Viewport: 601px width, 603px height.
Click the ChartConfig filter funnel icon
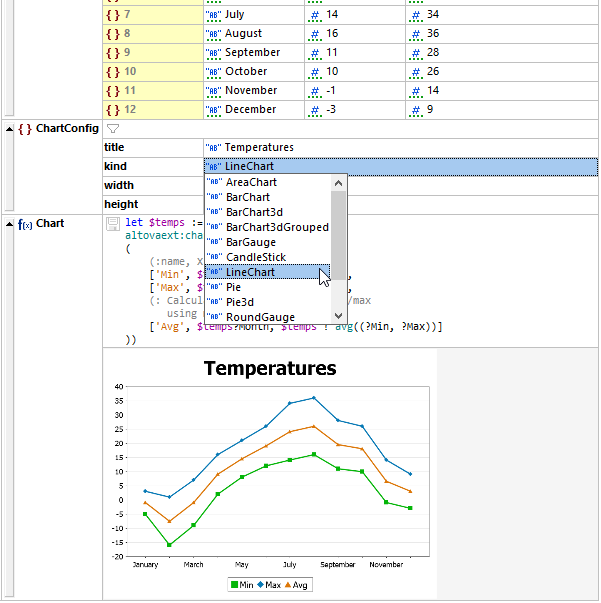113,129
